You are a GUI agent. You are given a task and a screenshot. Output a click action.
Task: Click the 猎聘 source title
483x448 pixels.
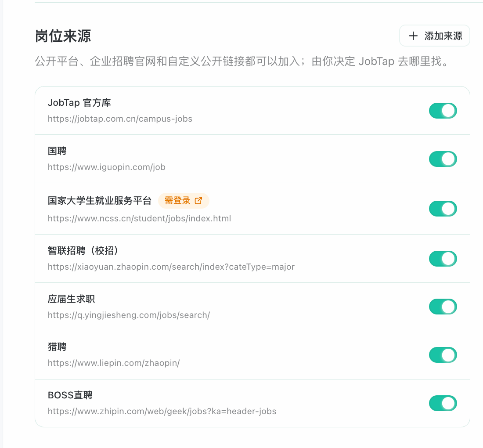[x=57, y=347]
